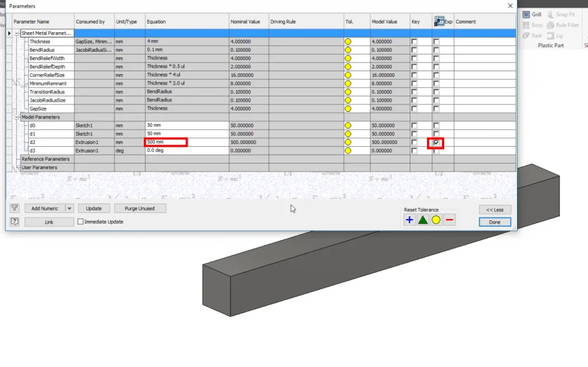Screen dimensions: 588x367
Task: Toggle Export checkbox for d0
Action: (x=436, y=126)
